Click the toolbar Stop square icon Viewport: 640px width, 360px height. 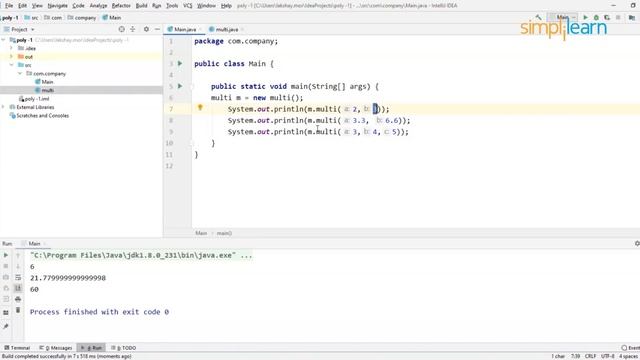[618, 18]
